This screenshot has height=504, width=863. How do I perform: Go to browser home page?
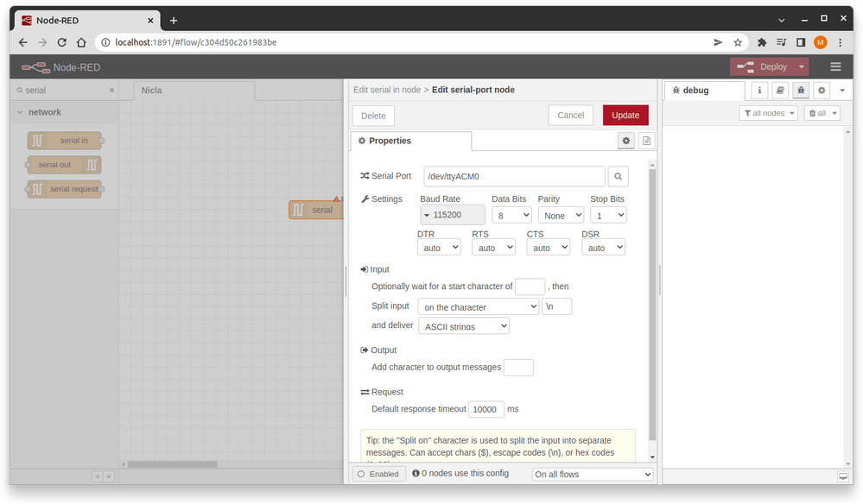click(x=81, y=42)
